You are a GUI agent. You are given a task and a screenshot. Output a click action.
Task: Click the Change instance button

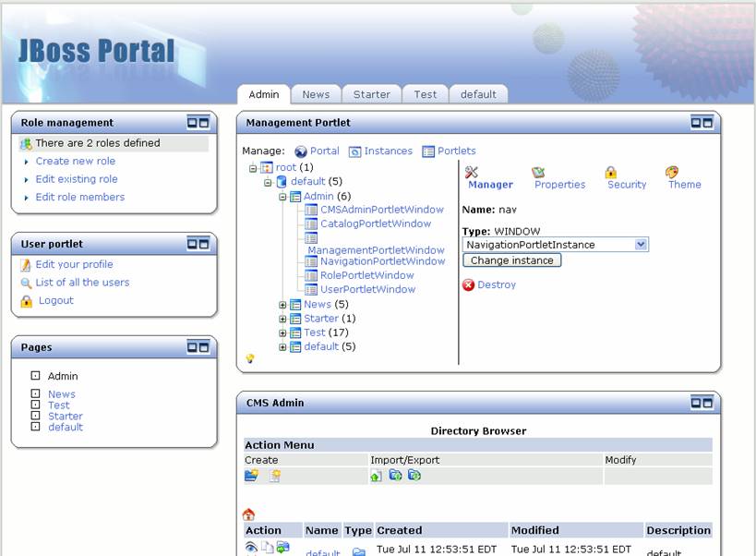tap(512, 260)
